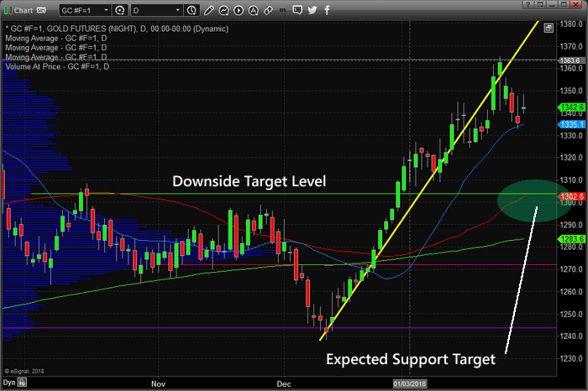Open the time template clock icon
The width and height of the screenshot is (588, 391).
(192, 10)
